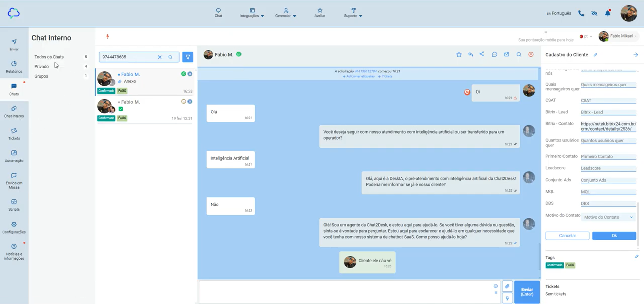Expand the Motivo do Contato dropdown
The width and height of the screenshot is (644, 304).
click(x=608, y=217)
